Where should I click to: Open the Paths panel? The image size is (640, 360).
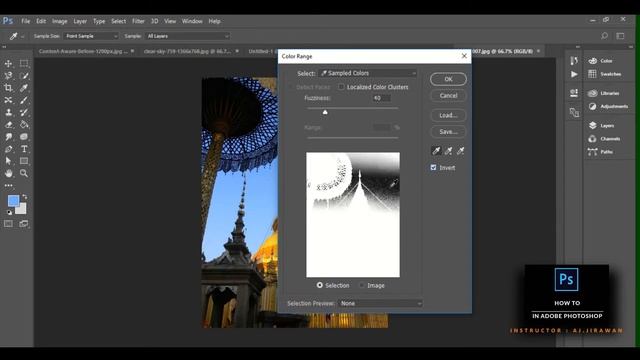point(600,152)
